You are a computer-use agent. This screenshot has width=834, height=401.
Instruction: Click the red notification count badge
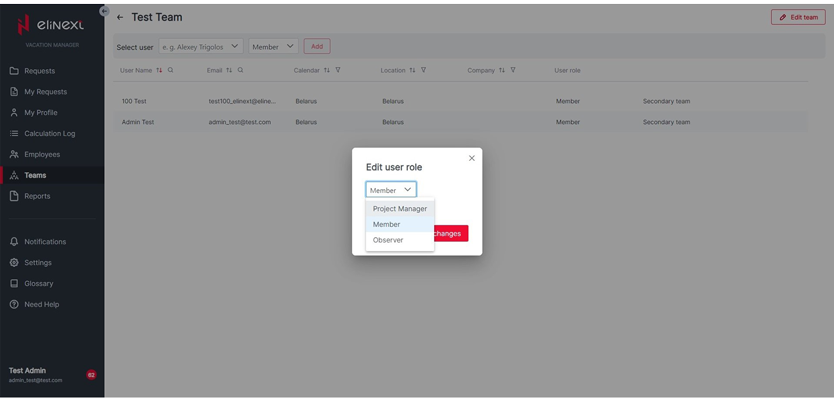click(x=91, y=374)
